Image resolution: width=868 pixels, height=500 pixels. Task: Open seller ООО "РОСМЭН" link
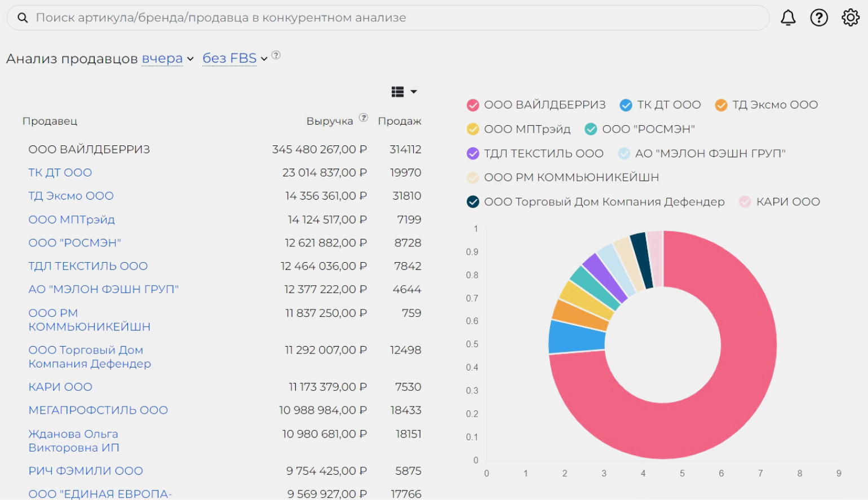click(x=75, y=242)
